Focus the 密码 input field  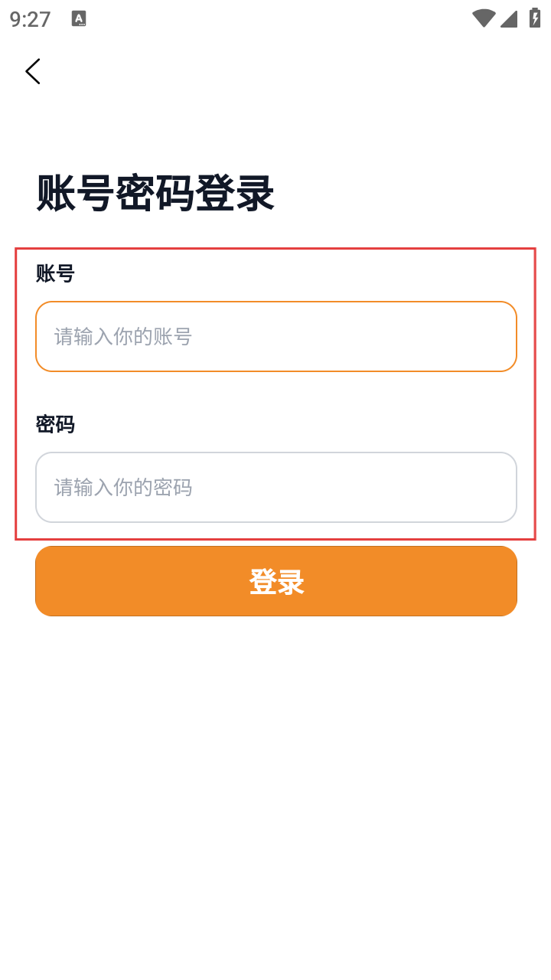click(x=275, y=488)
